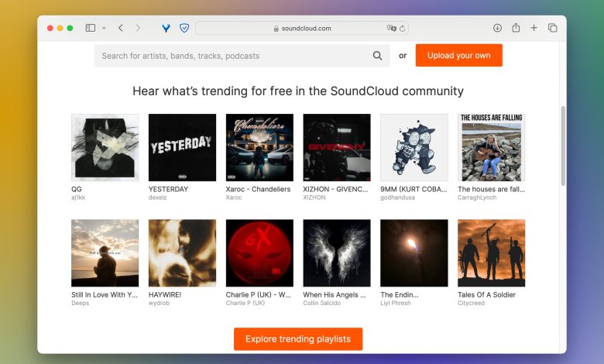604x364 pixels.
Task: Reload the SoundCloud page
Action: [403, 28]
